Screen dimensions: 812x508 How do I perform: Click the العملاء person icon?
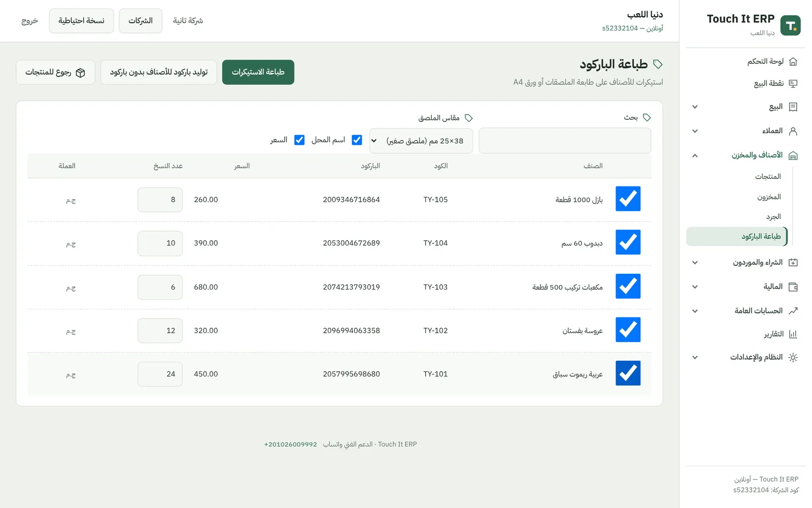tap(793, 131)
